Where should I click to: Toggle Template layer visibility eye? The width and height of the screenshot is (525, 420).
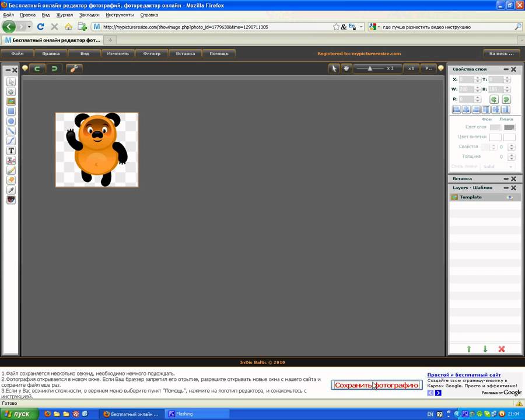[x=510, y=197]
